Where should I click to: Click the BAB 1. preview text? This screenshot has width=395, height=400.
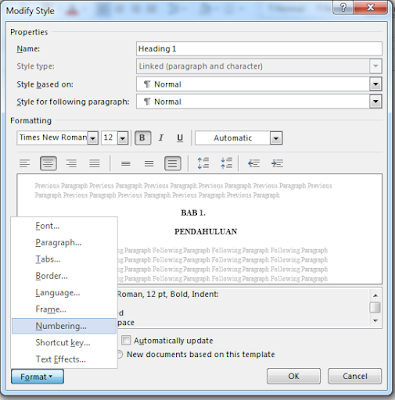tap(193, 213)
